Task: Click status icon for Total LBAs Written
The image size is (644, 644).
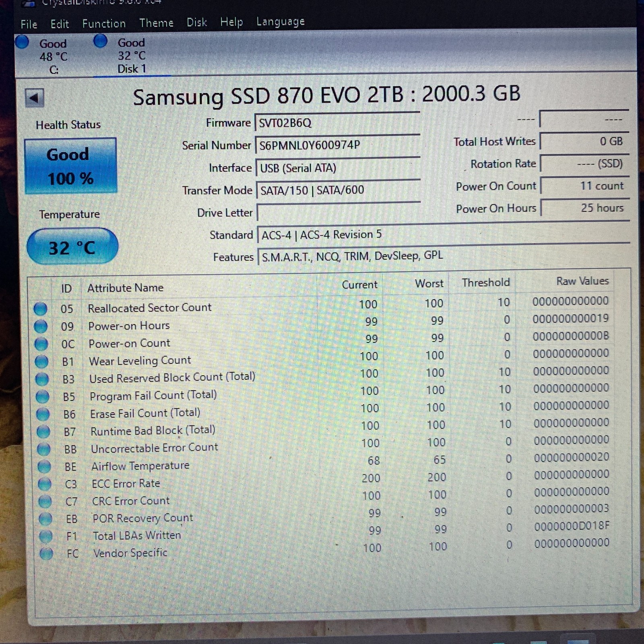Action: click(45, 537)
